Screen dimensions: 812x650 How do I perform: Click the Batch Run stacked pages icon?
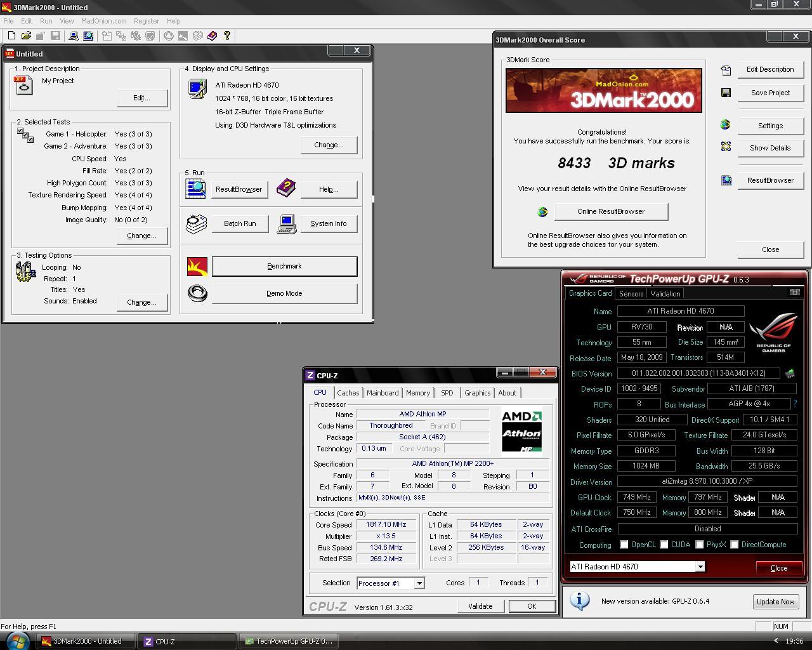(x=197, y=223)
